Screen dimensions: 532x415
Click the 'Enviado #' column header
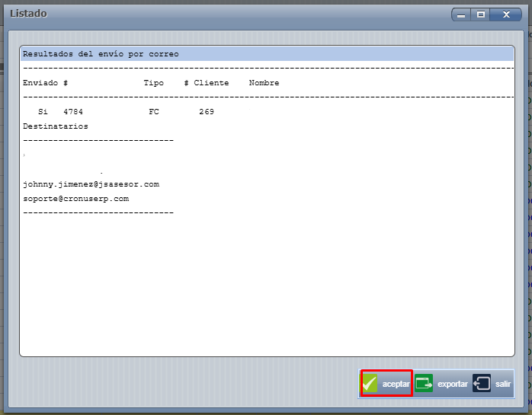click(x=46, y=83)
